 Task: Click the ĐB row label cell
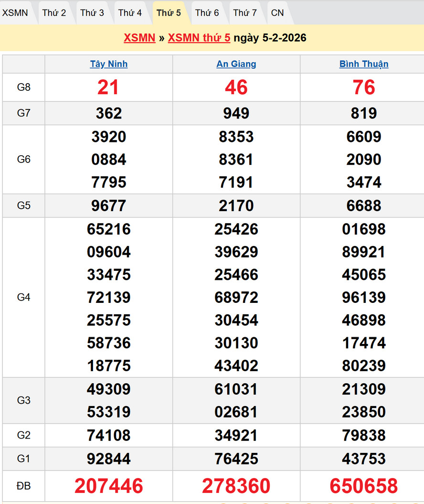coord(23,486)
